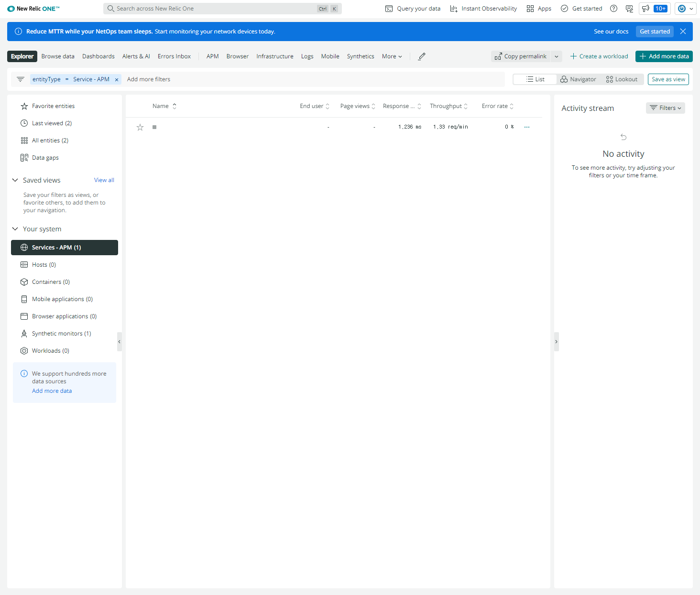The width and height of the screenshot is (700, 595).
Task: Select Workloads (0)
Action: (65, 351)
